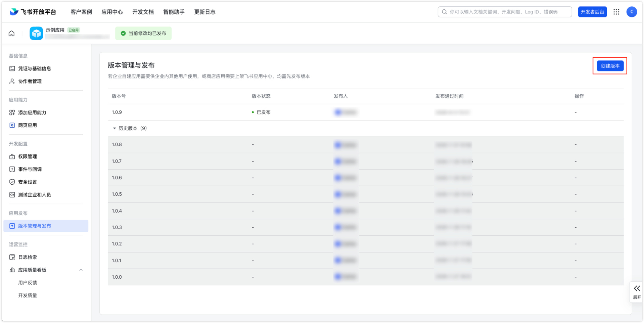Click the search magnifier icon
Screen dimensions: 644x323
[444, 12]
